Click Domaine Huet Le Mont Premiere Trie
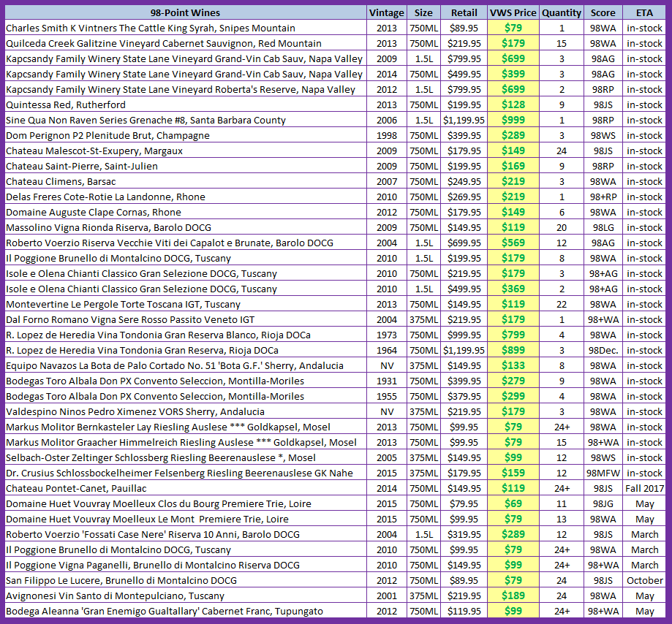 click(147, 520)
